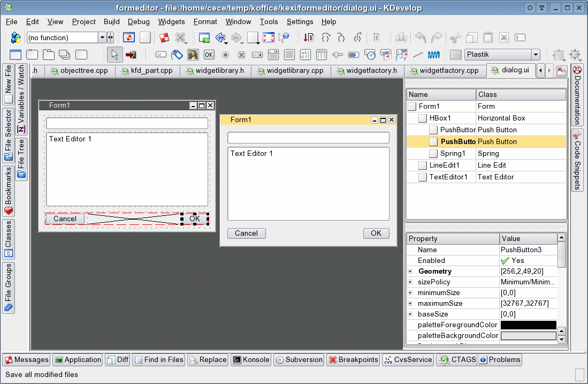Open the (no function) combo box
588x384 pixels.
coord(102,37)
